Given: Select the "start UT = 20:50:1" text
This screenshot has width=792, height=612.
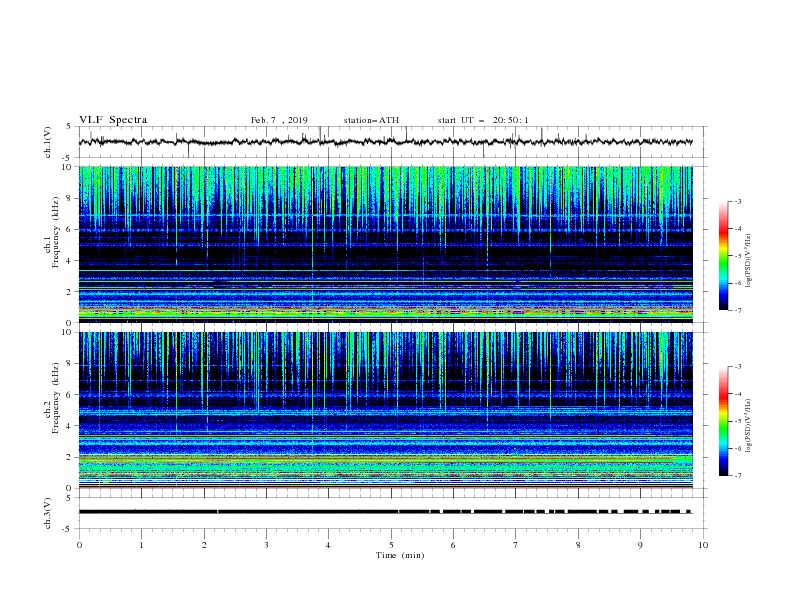Looking at the screenshot, I should [x=483, y=120].
